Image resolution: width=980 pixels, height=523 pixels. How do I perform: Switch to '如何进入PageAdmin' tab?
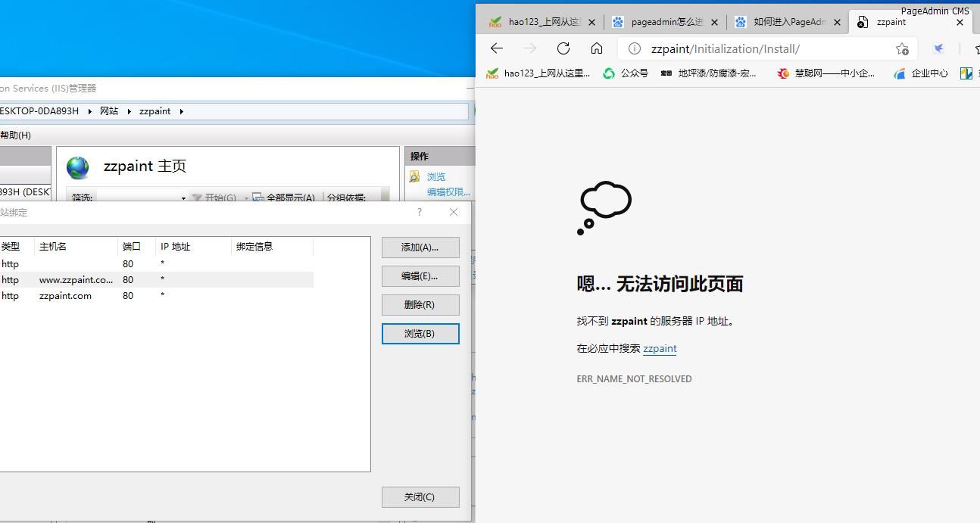788,22
